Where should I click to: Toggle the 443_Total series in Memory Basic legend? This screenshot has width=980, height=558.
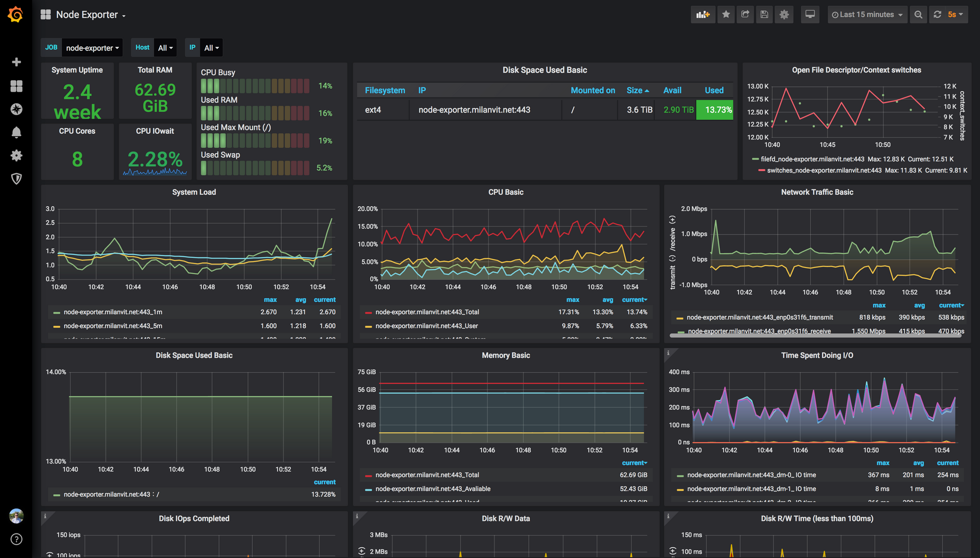pos(427,475)
